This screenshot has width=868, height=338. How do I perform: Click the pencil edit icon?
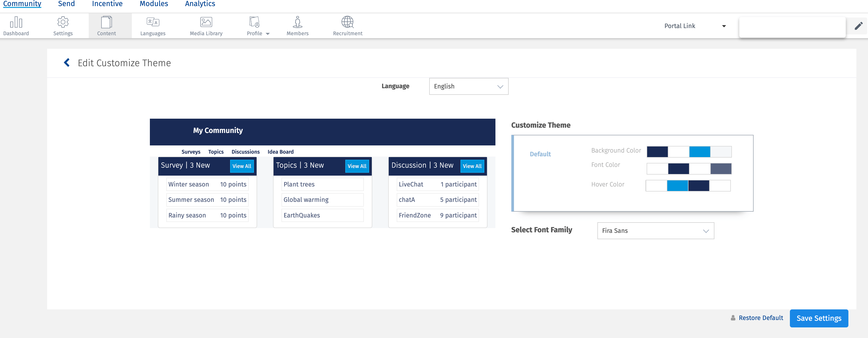pyautogui.click(x=858, y=26)
